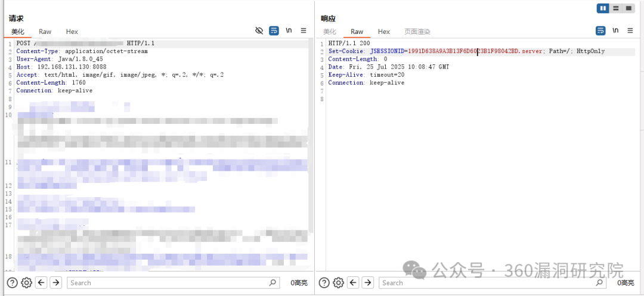
Task: Toggle \n newline display in response panel
Action: 615,31
